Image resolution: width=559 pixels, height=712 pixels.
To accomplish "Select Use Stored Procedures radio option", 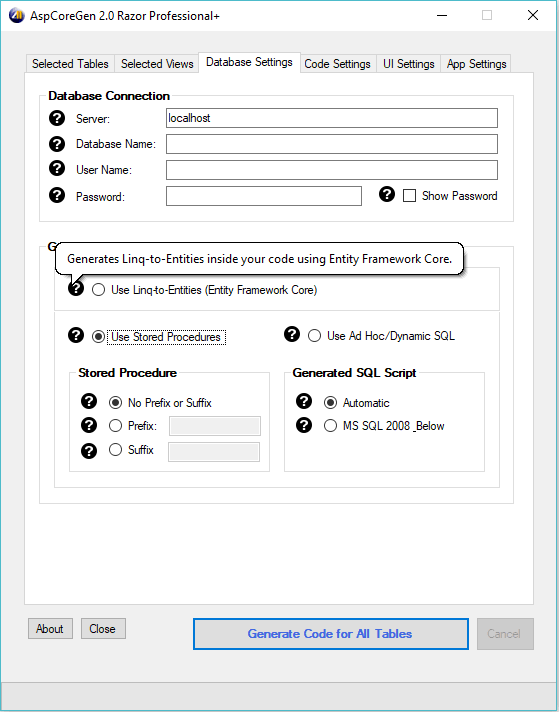I will coord(99,337).
